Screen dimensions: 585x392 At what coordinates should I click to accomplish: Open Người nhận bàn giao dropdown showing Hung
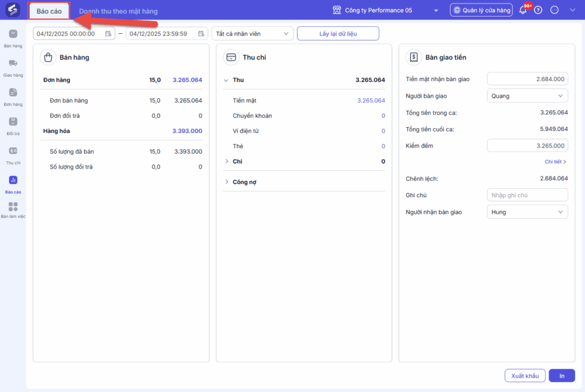click(x=527, y=212)
